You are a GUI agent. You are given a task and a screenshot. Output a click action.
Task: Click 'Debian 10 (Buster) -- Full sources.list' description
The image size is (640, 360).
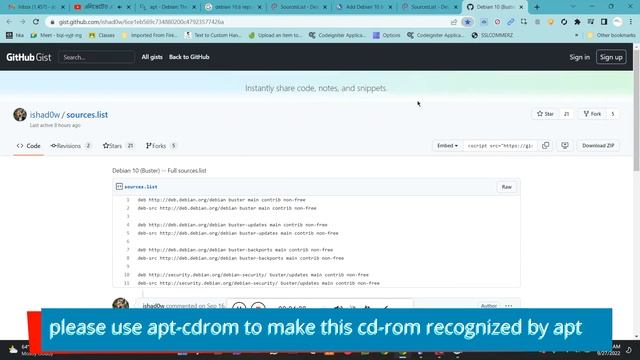159,171
